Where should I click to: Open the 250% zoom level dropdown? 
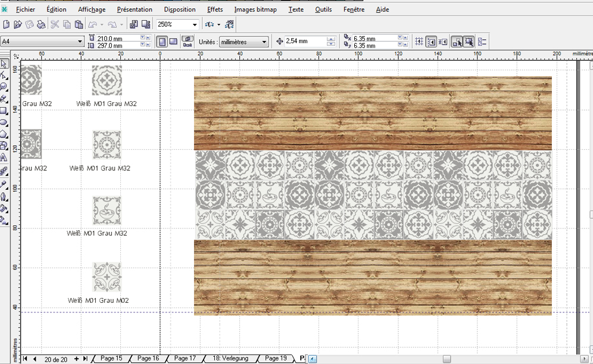click(x=195, y=24)
